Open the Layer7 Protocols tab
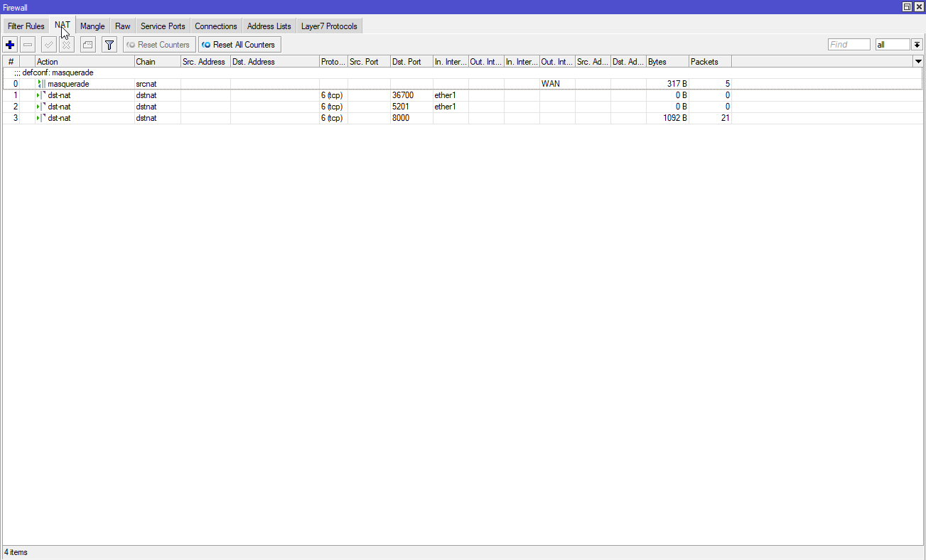This screenshot has width=926, height=560. (330, 26)
